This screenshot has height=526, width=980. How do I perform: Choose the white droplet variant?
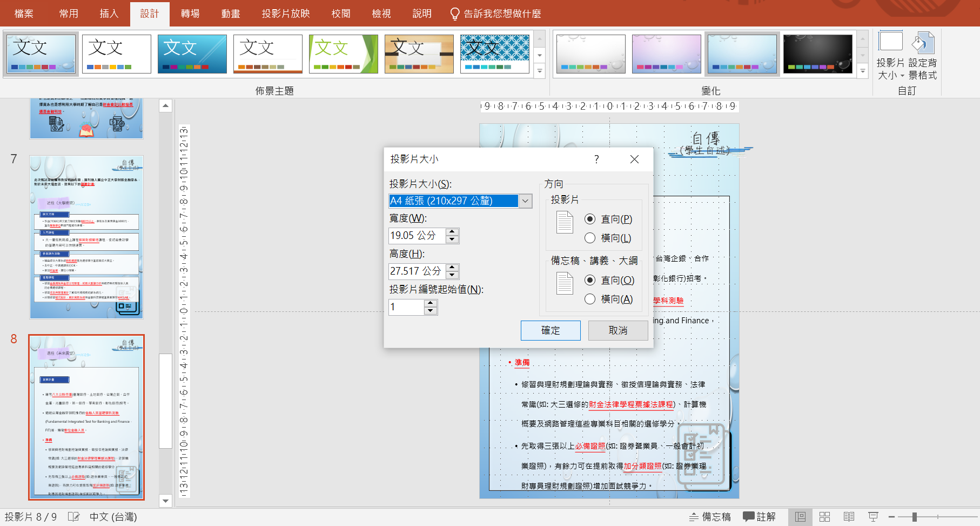[x=591, y=54]
